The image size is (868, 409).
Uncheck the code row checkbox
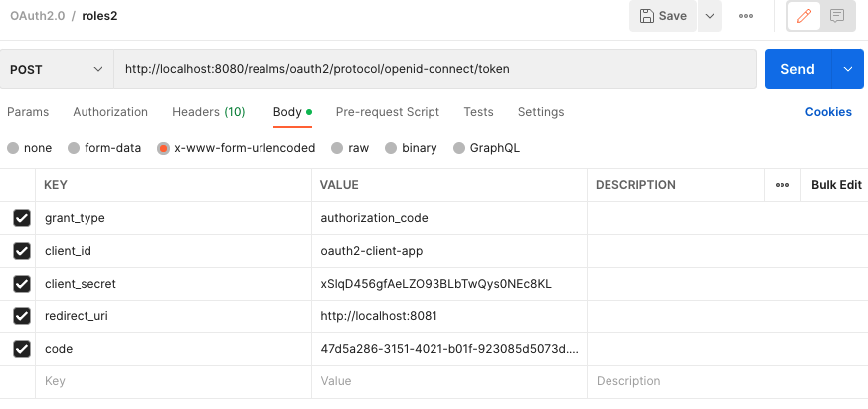tap(22, 349)
